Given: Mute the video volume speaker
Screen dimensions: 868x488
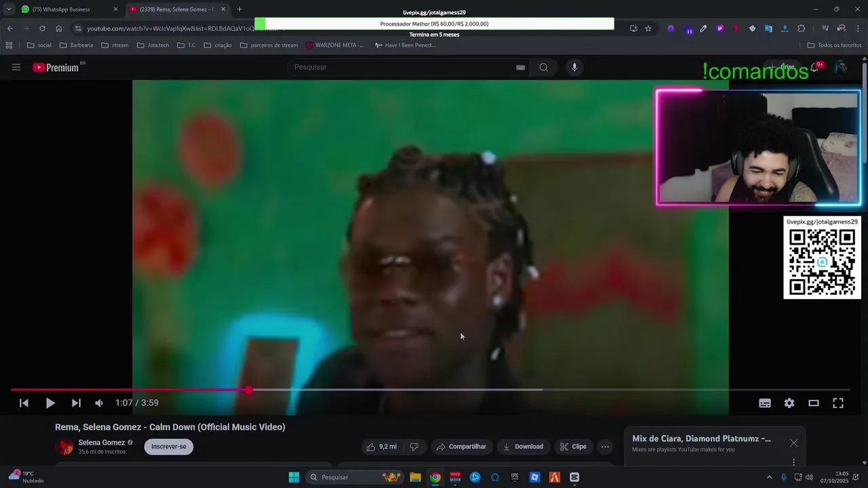Looking at the screenshot, I should point(99,403).
